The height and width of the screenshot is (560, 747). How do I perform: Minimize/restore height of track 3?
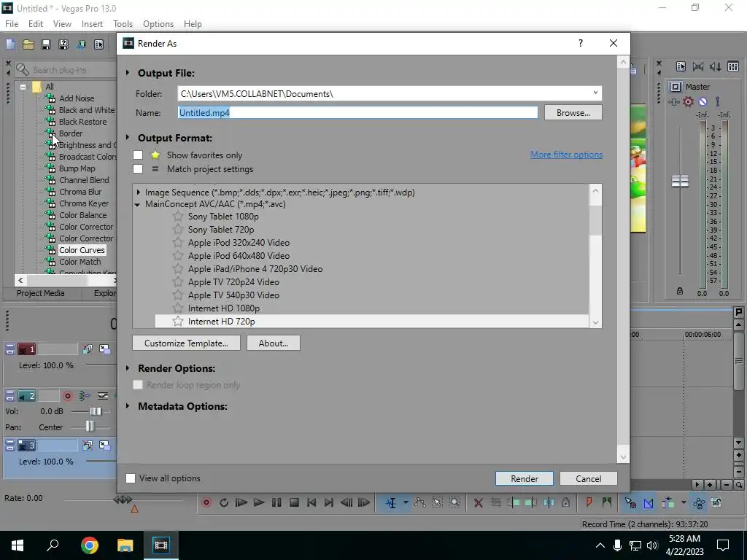point(10,446)
